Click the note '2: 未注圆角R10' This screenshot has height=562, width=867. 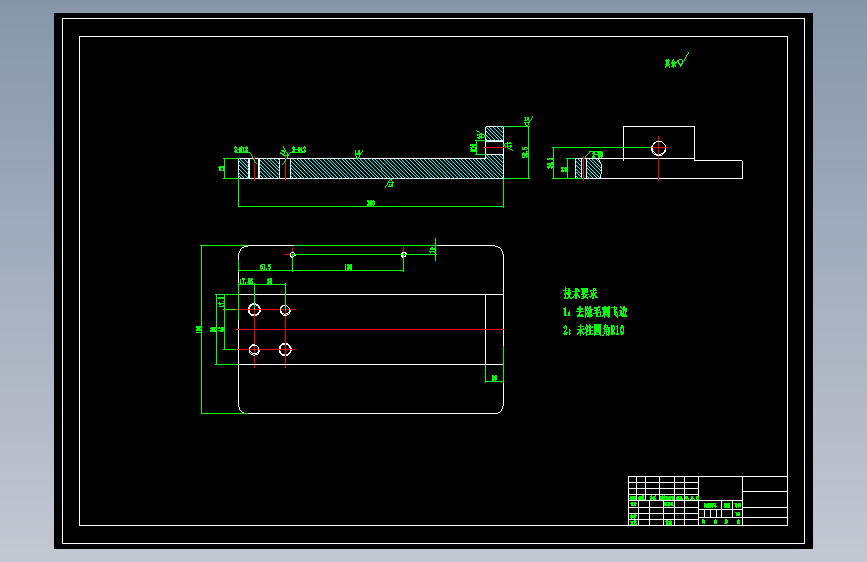[594, 330]
